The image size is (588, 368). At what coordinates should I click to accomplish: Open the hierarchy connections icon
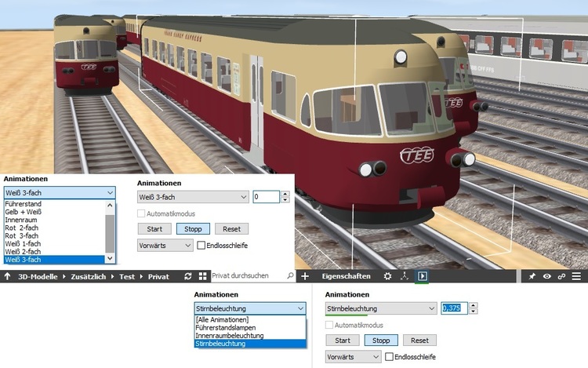point(405,276)
